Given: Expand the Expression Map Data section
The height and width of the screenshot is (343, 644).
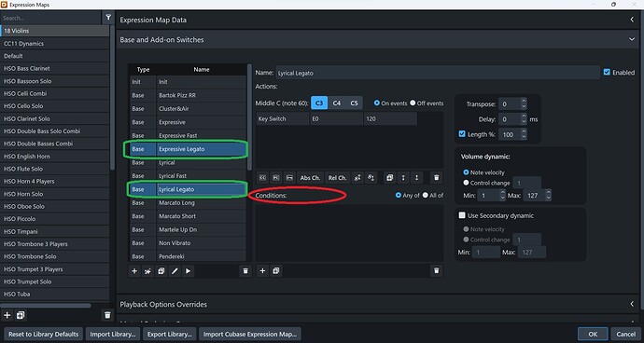Looking at the screenshot, I should [x=632, y=20].
